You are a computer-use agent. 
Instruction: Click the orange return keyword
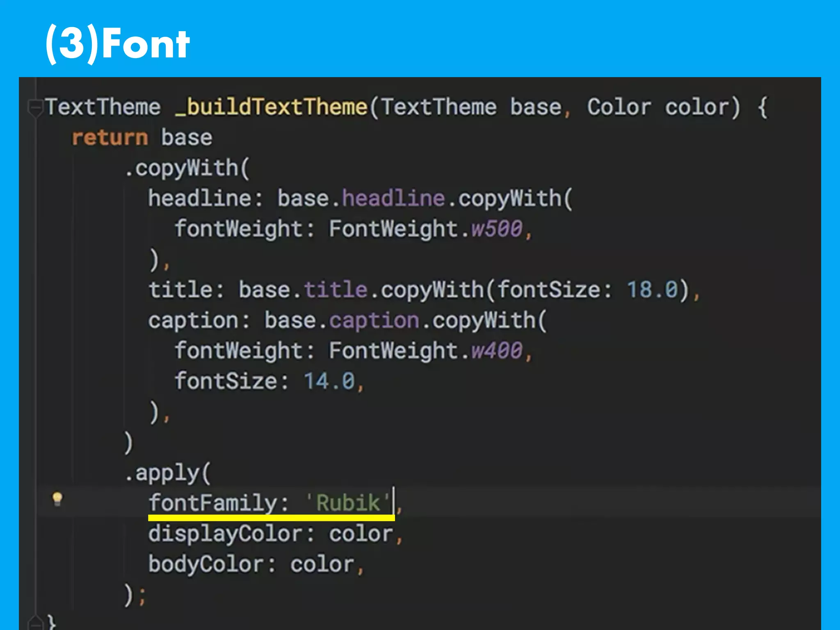coord(110,137)
